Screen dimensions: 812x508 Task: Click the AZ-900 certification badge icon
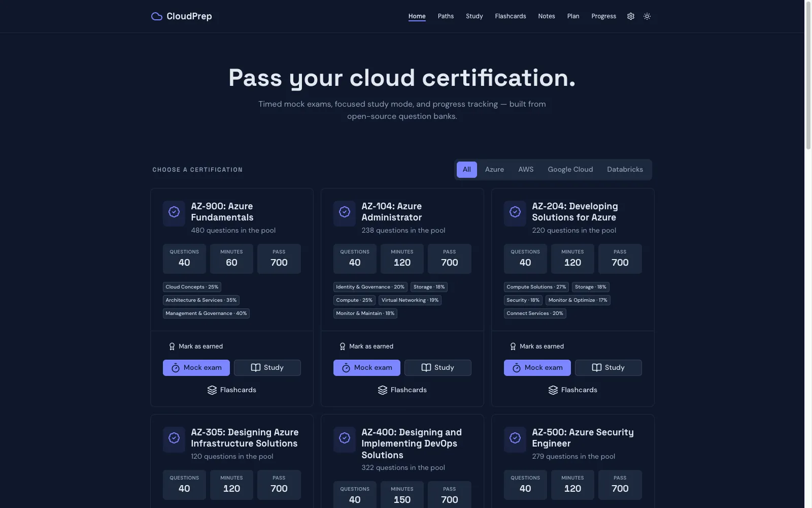click(x=174, y=212)
